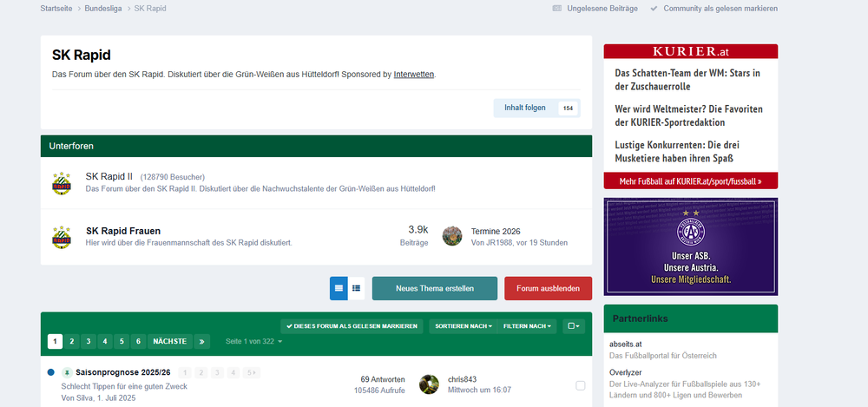
Task: Open page 1 of the Saisonprognose topic
Action: [x=186, y=372]
